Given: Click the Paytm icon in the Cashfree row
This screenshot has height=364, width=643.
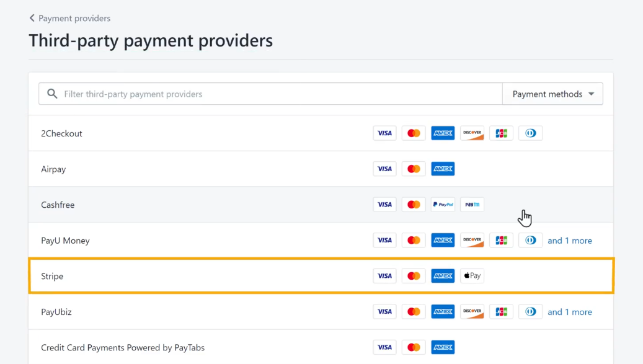Looking at the screenshot, I should (x=472, y=205).
